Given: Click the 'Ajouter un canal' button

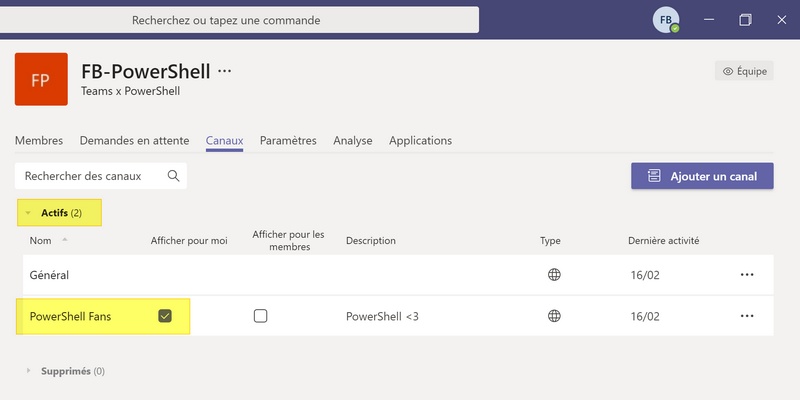Looking at the screenshot, I should [702, 176].
